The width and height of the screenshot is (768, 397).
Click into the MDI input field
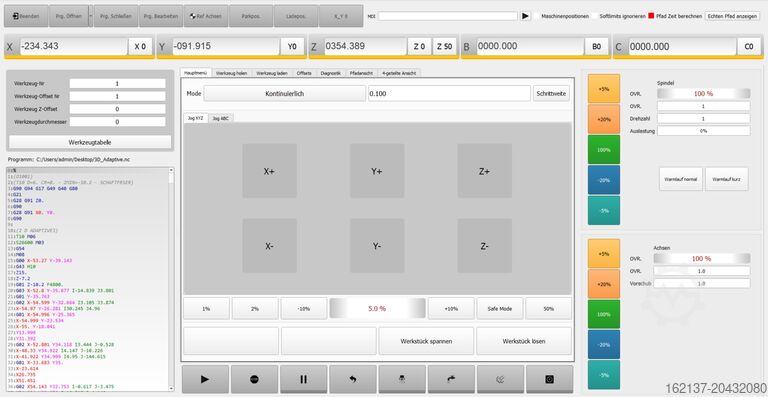coord(448,16)
